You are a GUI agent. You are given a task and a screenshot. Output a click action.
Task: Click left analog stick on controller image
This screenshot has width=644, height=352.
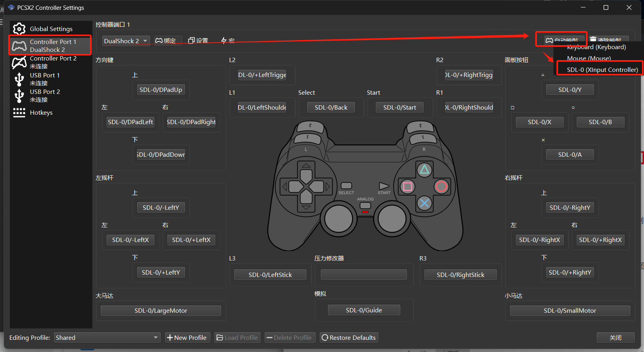339,218
